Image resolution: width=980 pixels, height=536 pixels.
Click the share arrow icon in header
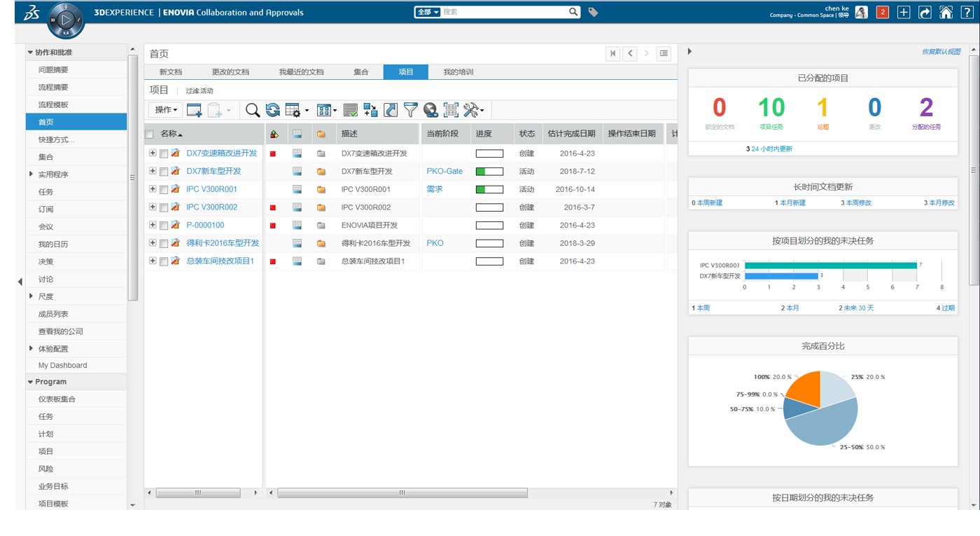(x=925, y=12)
